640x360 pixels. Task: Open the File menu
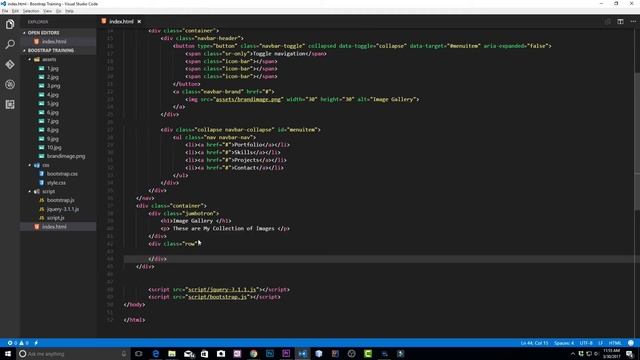coord(5,11)
